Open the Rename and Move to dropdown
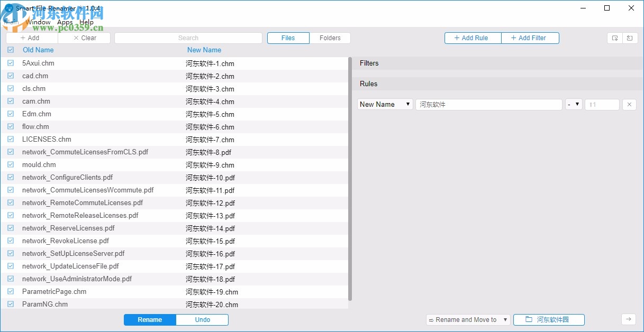The height and width of the screenshot is (332, 644). (x=467, y=319)
